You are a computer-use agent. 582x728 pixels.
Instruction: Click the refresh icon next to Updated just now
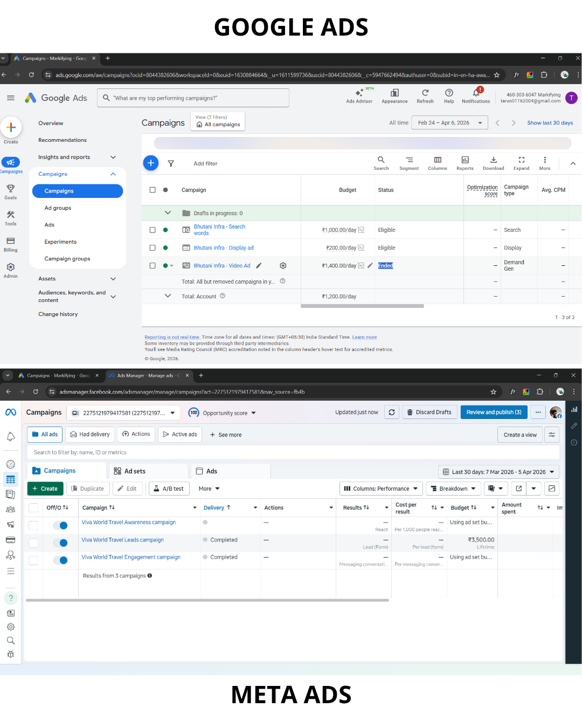click(x=392, y=413)
